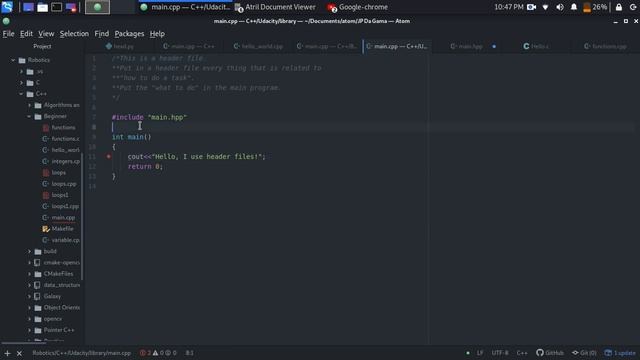The height and width of the screenshot is (360, 640).
Task: Open Atril Document Viewer from the taskbar
Action: 276,7
